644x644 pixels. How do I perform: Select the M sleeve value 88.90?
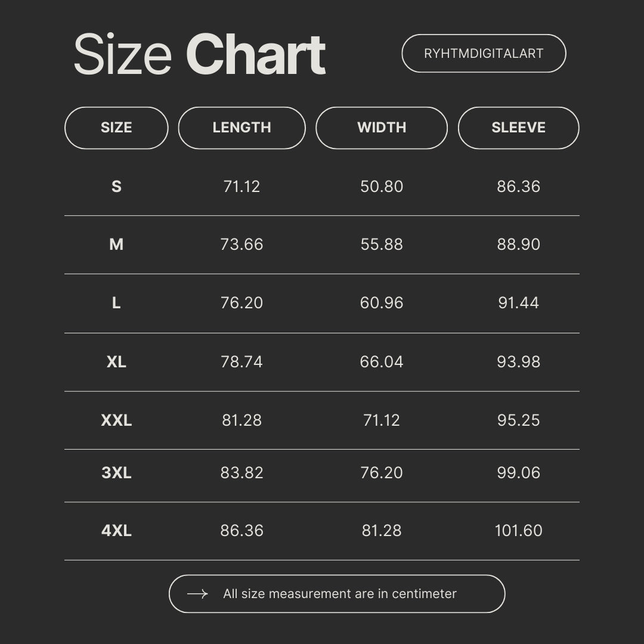tap(518, 244)
